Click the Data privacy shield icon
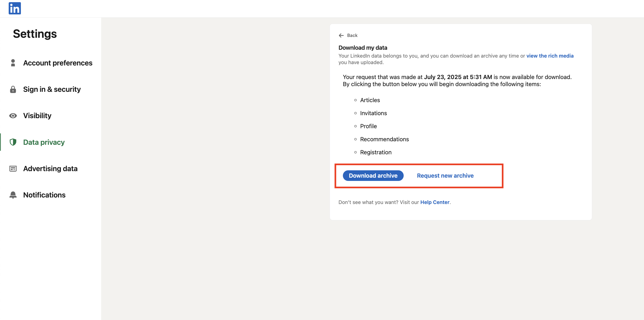The image size is (644, 320). click(13, 142)
